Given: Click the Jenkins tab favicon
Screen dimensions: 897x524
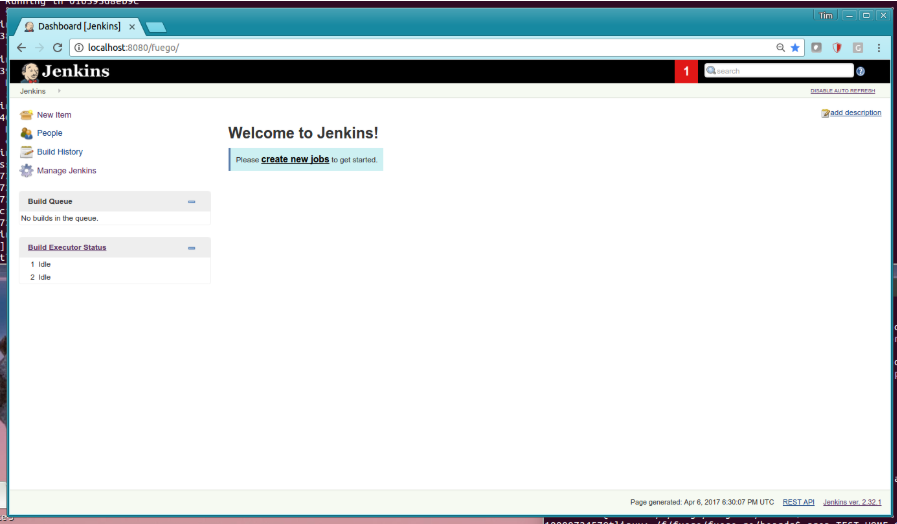Looking at the screenshot, I should coord(29,26).
